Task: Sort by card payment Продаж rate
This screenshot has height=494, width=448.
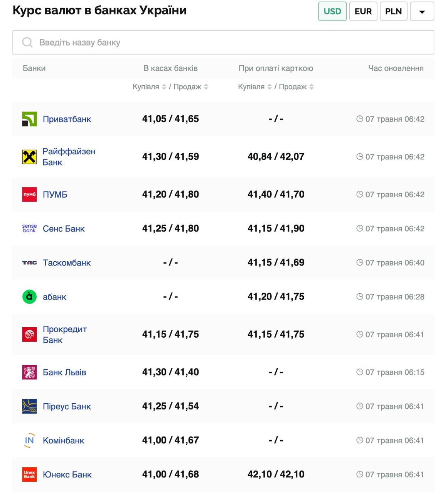Action: pyautogui.click(x=312, y=87)
